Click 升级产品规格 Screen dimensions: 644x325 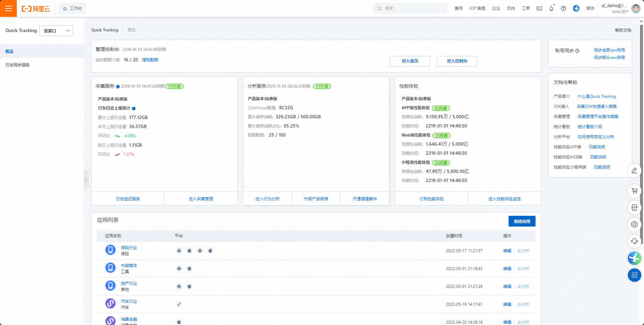316,199
